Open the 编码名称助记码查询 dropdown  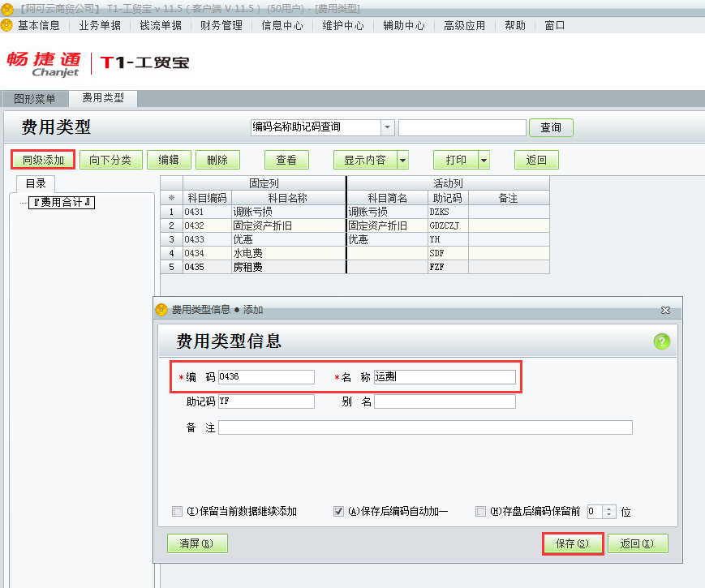(x=387, y=127)
